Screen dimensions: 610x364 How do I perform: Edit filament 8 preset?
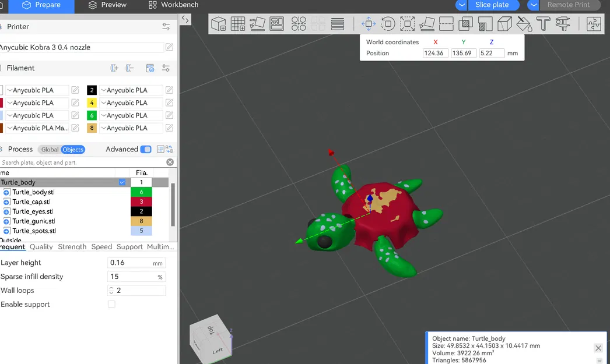(169, 128)
